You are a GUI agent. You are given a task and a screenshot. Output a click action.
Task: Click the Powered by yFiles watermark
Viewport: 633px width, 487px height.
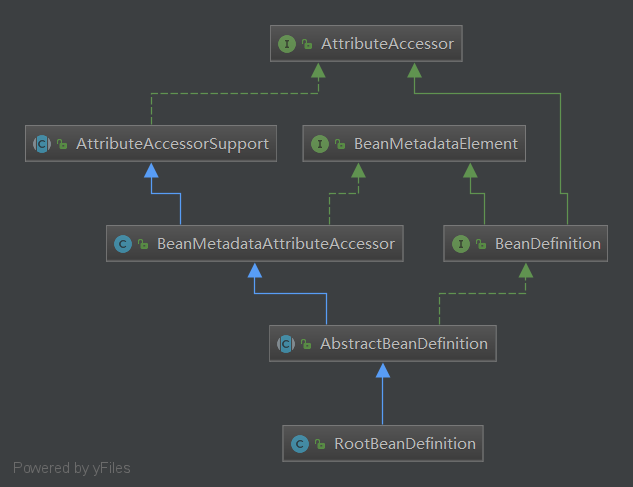[x=71, y=468]
